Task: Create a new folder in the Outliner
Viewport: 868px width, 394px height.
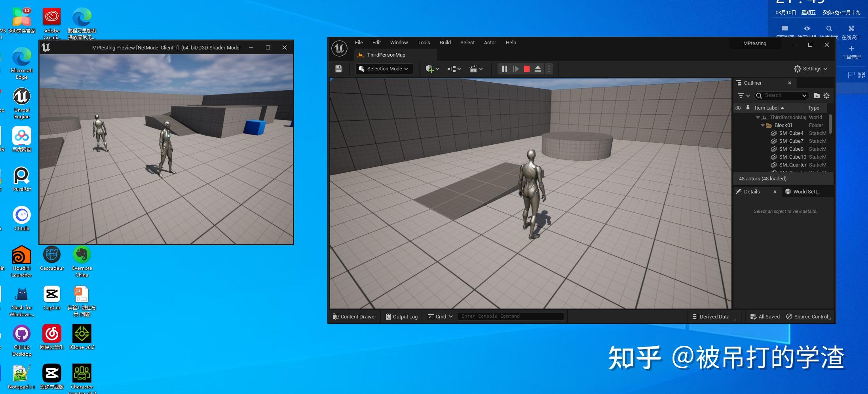Action: [817, 96]
